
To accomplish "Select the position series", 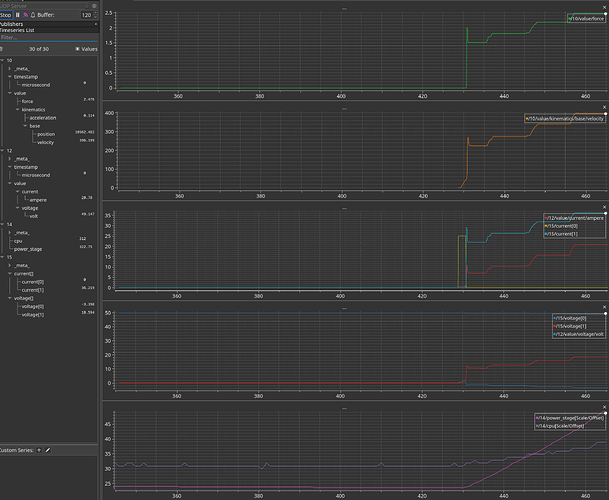I will pyautogui.click(x=46, y=134).
